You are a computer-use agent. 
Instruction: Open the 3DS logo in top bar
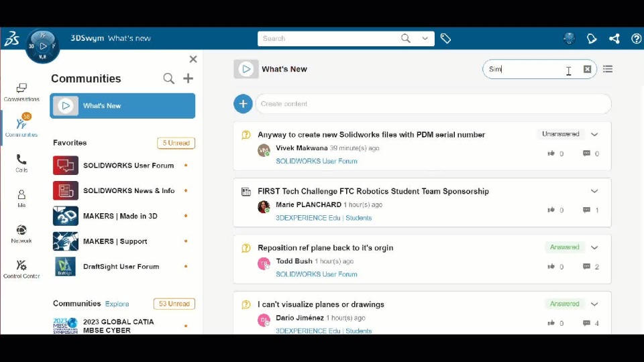click(12, 39)
